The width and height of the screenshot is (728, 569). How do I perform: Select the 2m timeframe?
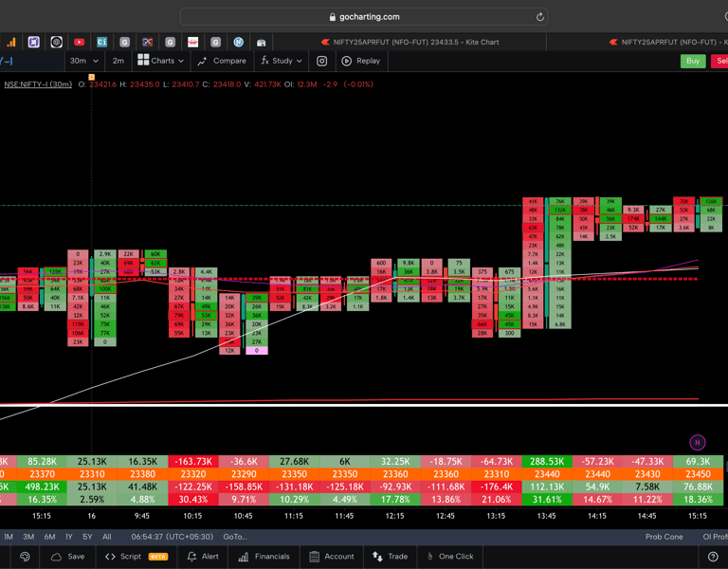click(118, 61)
